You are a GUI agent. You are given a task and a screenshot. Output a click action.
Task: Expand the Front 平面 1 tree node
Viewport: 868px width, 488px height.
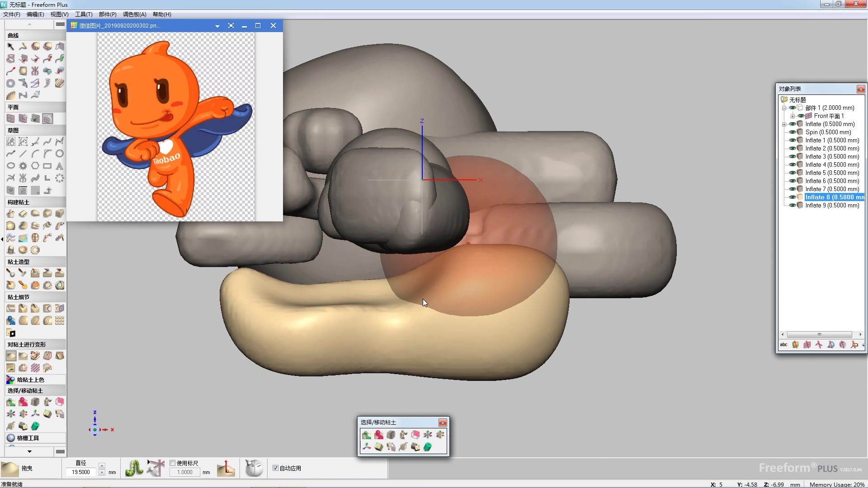[793, 116]
